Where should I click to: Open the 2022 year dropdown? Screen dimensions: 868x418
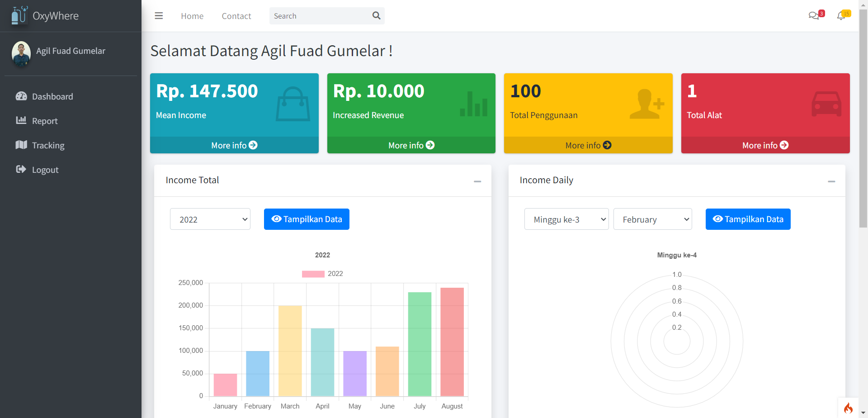[210, 219]
